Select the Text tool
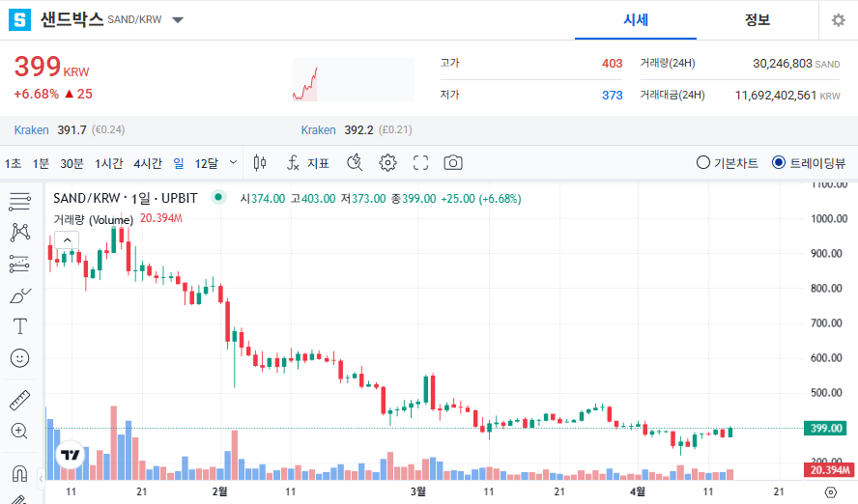The image size is (858, 504). coord(19,326)
